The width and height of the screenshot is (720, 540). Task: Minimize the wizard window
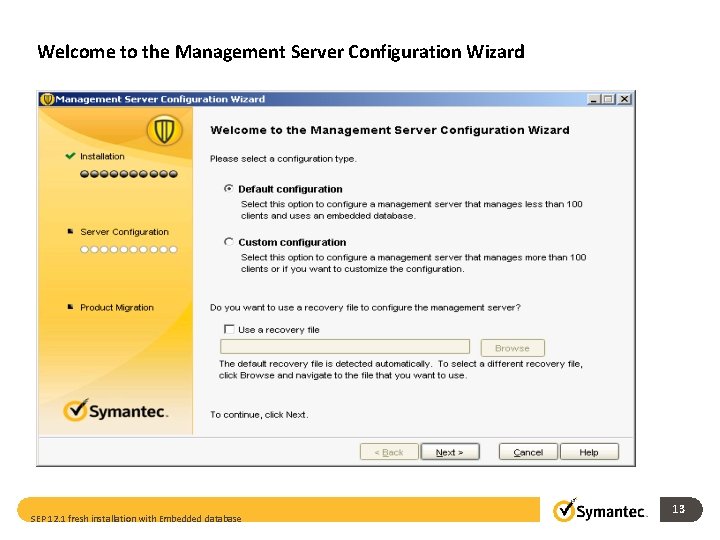[x=594, y=99]
